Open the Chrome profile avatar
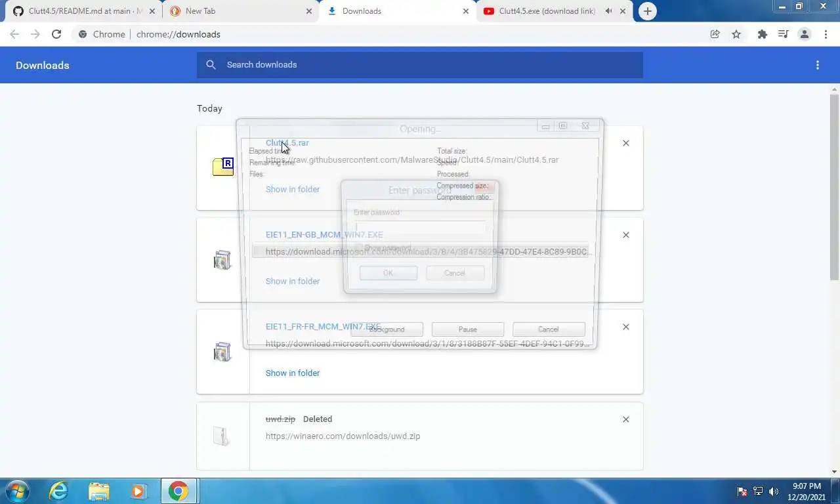840x504 pixels. 805,34
